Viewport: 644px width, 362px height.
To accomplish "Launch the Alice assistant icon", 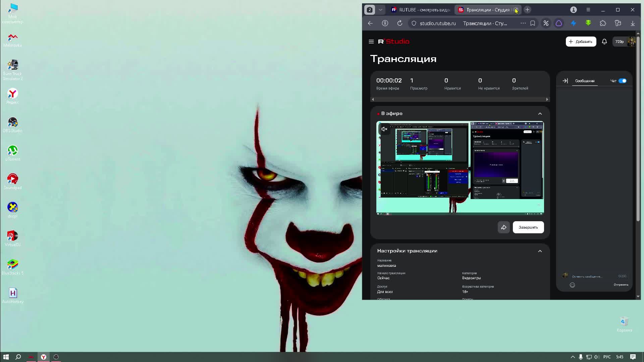I will coord(559,23).
